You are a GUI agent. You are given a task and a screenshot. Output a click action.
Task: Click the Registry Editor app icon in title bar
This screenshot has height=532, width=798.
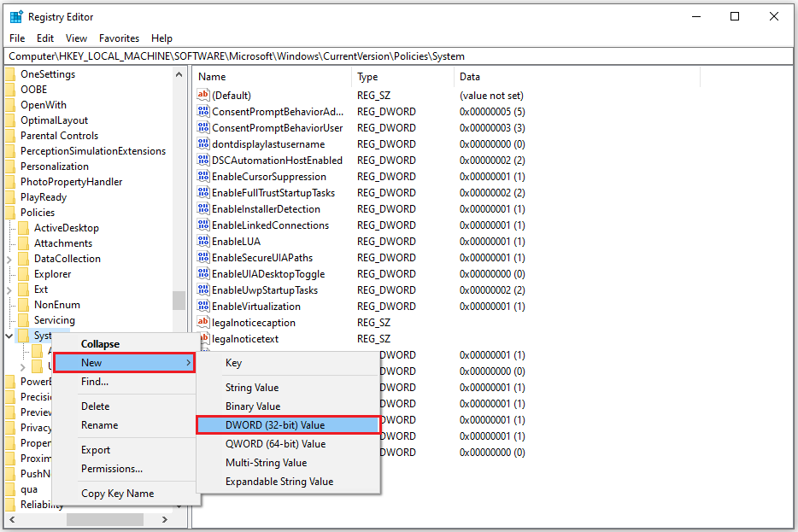(x=16, y=17)
